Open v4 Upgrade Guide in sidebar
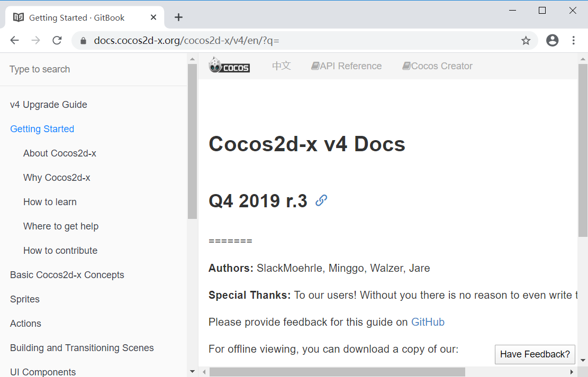 [x=48, y=105]
